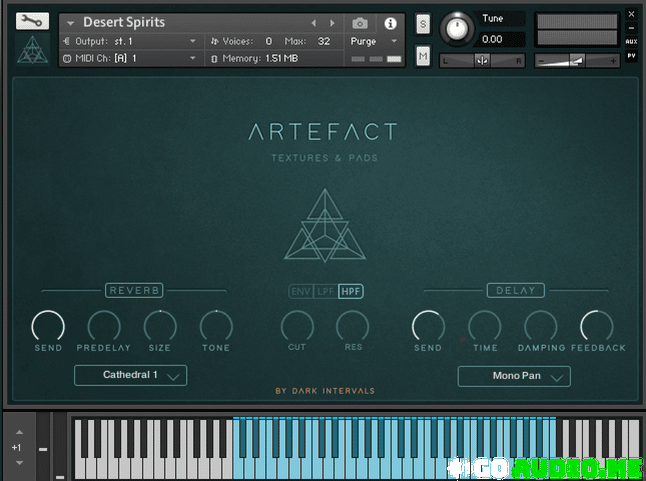Screen dimensions: 646x481
Task: Open the instrument info button
Action: [x=390, y=23]
